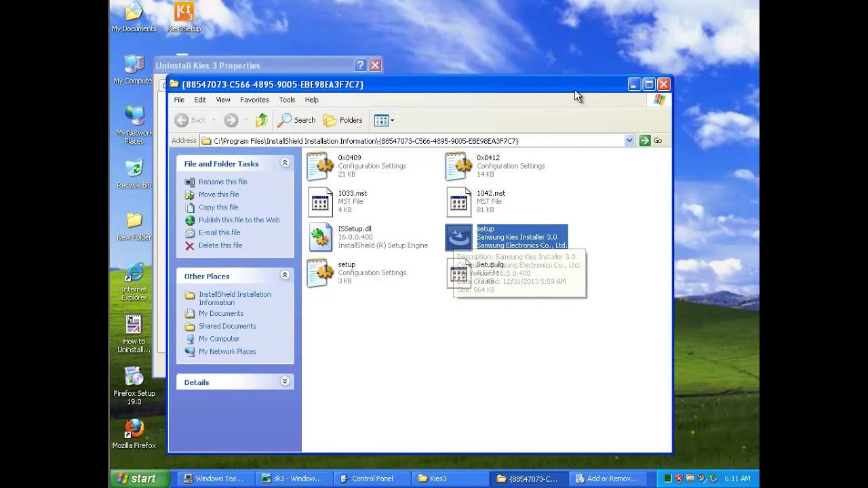Screen dimensions: 868x488
Task: Click Delete this file link
Action: click(x=220, y=245)
